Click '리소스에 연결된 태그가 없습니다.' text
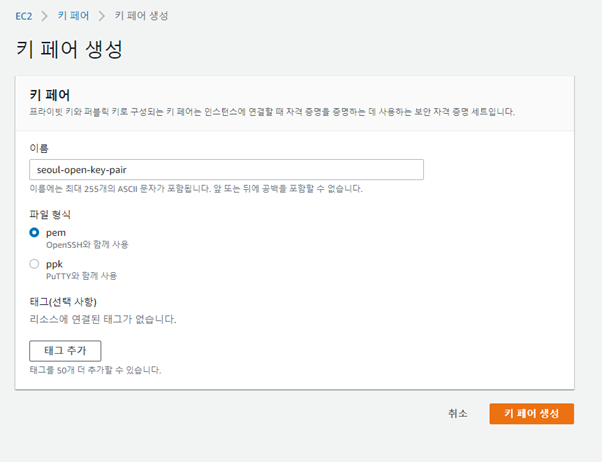 point(103,319)
